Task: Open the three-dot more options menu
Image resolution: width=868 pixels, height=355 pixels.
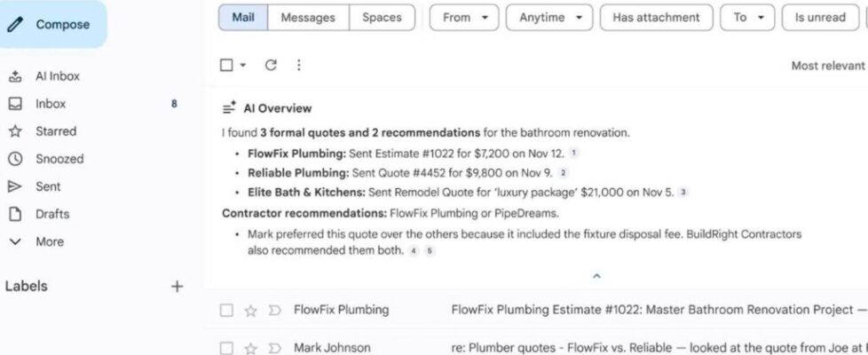Action: pos(298,65)
